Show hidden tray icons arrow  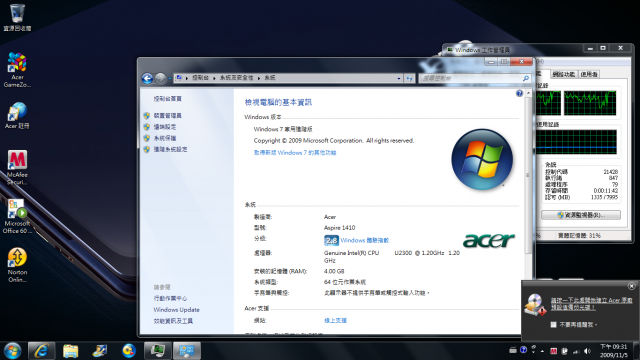542,351
